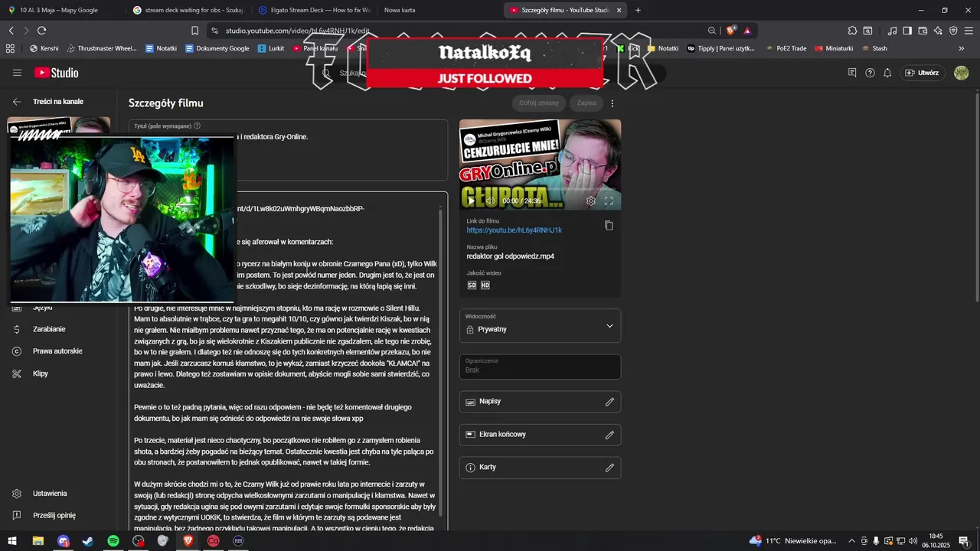Open Zarabianie in sidebar
The height and width of the screenshot is (551, 980).
pyautogui.click(x=49, y=329)
